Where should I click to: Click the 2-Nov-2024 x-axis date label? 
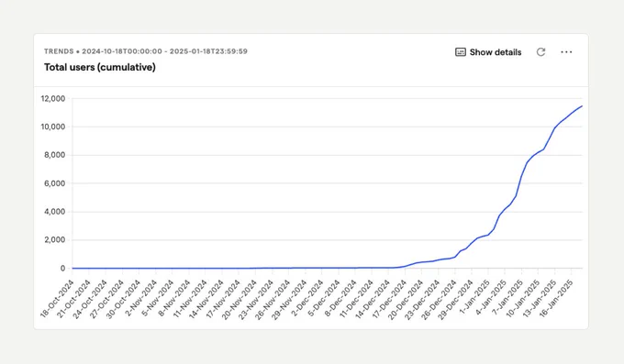pyautogui.click(x=141, y=298)
